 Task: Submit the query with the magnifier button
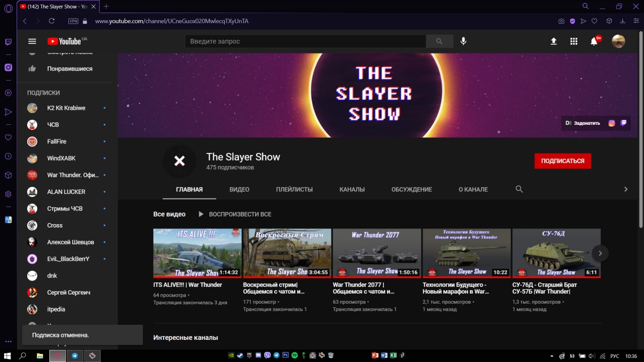pyautogui.click(x=439, y=41)
